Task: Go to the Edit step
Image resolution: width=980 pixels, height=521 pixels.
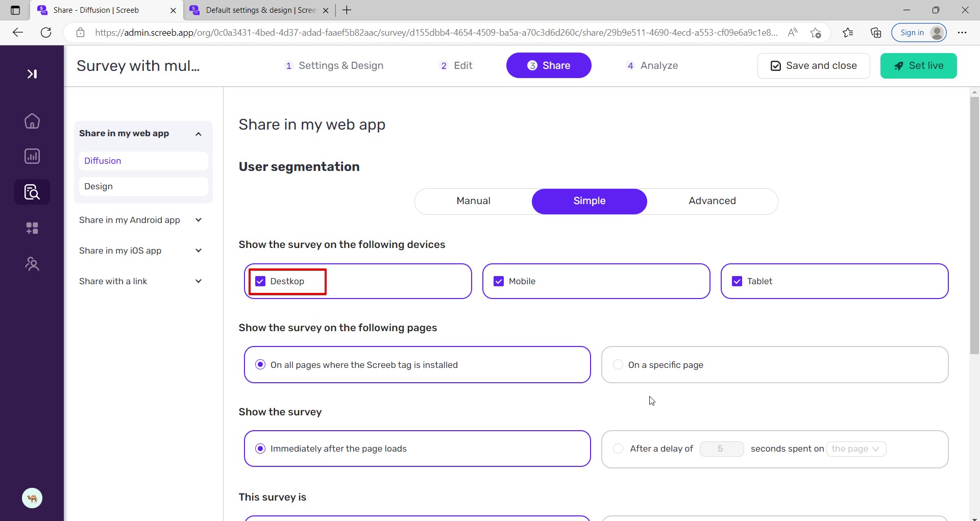Action: coord(456,65)
